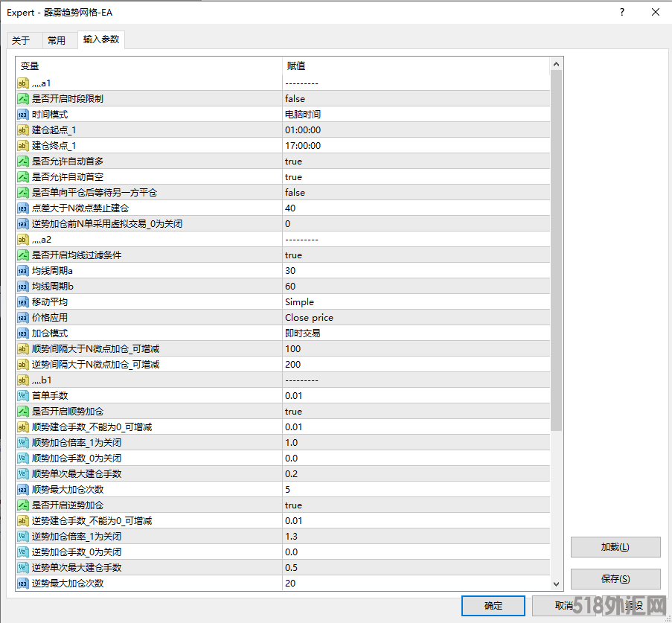Click the 123 icon beside 均线周期a
672x623 pixels.
pyautogui.click(x=22, y=270)
